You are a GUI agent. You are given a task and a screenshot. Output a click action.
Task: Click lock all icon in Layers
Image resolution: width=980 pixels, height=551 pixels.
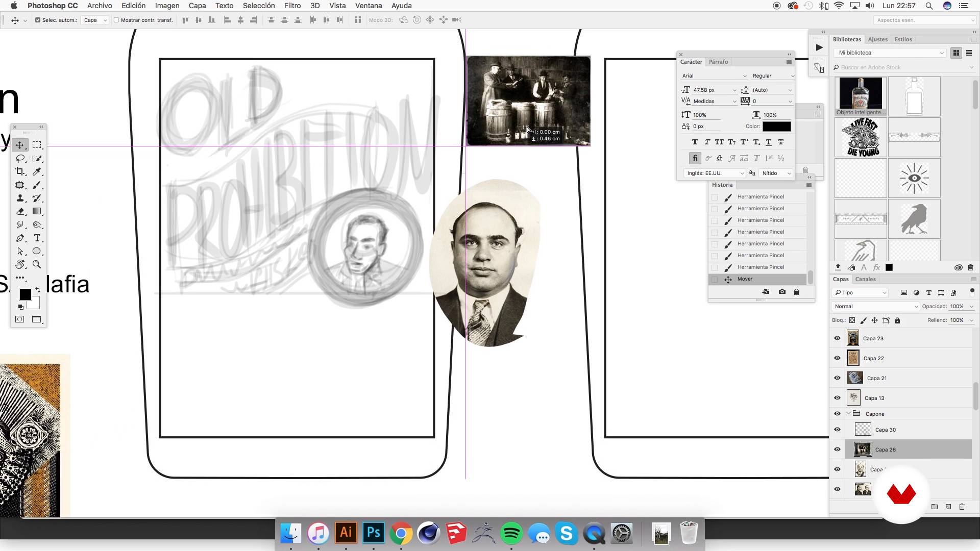click(x=897, y=320)
